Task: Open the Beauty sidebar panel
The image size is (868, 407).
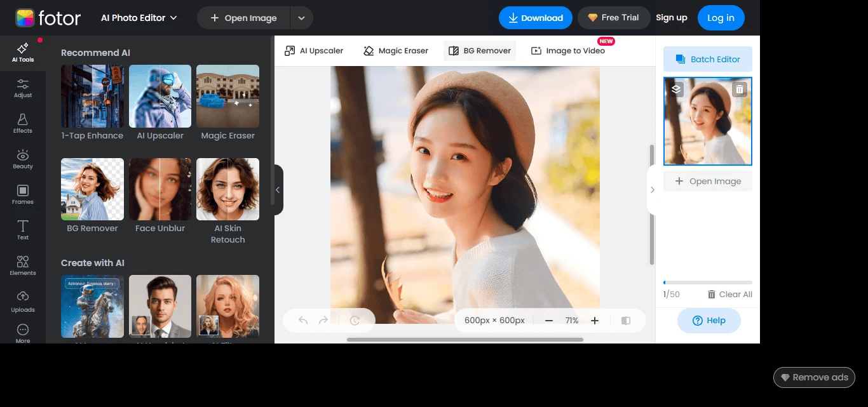Action: 23,160
